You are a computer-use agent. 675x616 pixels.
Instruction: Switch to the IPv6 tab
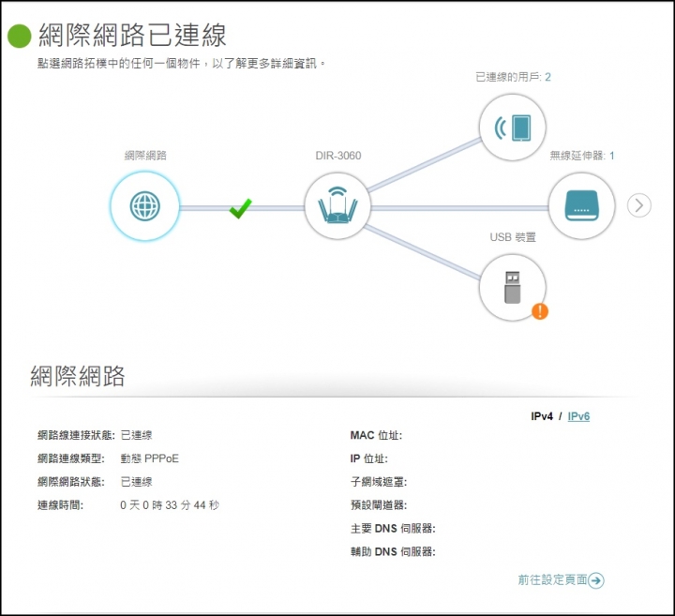click(578, 416)
